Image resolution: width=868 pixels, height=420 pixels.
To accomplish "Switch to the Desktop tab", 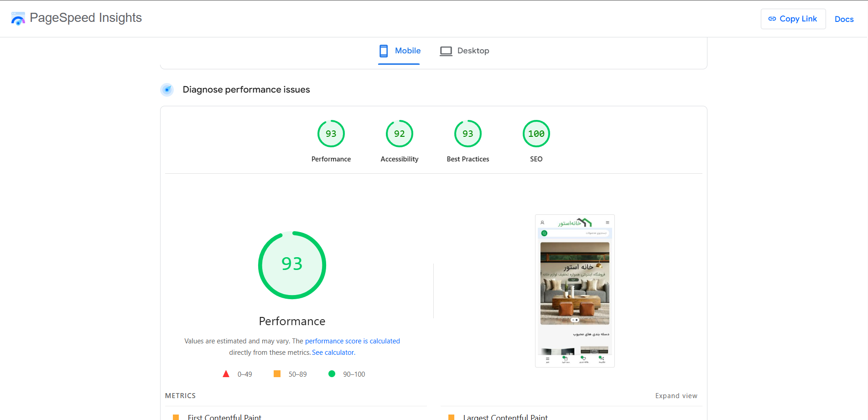I will (464, 51).
